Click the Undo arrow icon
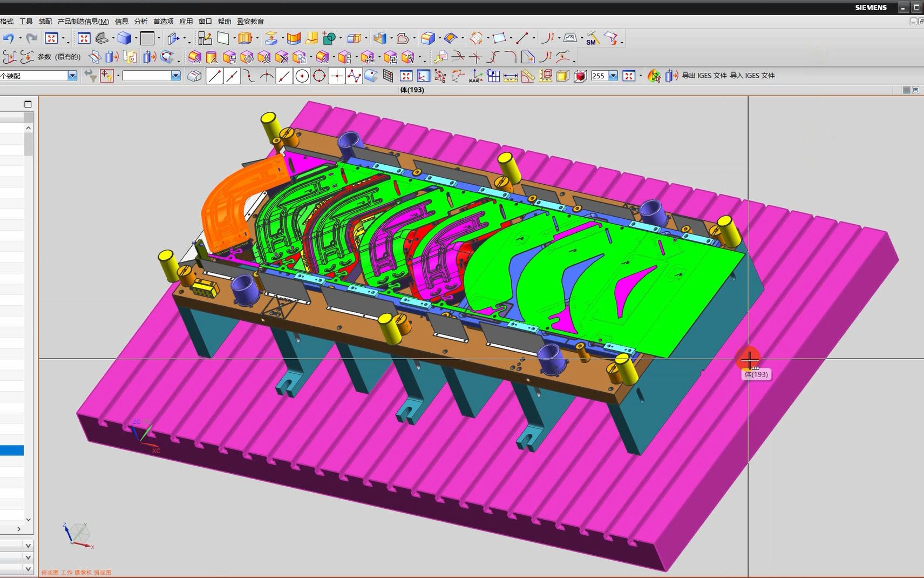The width and height of the screenshot is (924, 578). 9,38
